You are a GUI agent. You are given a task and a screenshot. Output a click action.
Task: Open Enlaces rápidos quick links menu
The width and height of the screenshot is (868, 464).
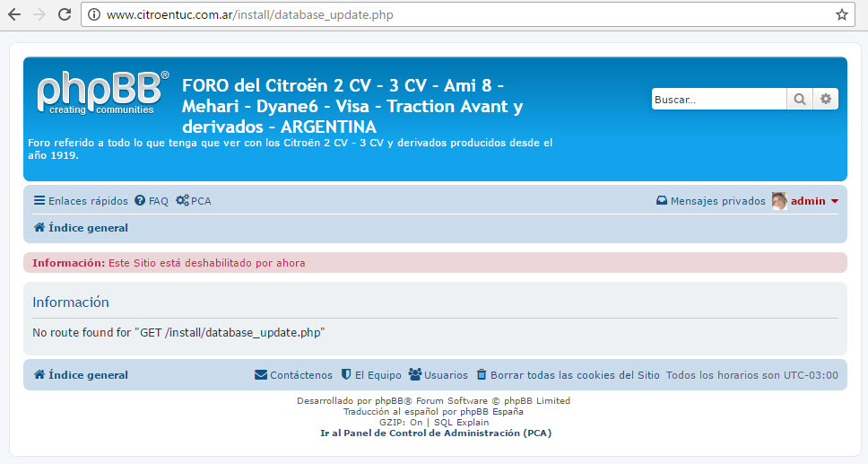(81, 201)
